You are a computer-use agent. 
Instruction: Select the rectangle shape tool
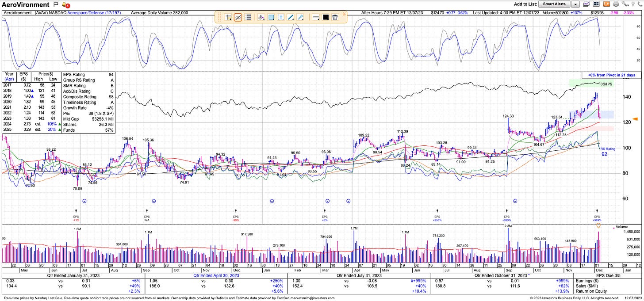click(271, 17)
